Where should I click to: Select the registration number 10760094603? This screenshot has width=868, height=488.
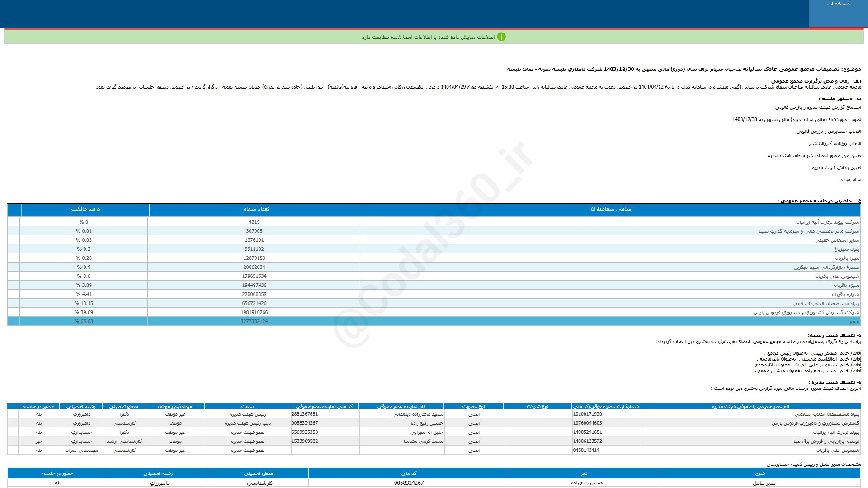point(588,423)
